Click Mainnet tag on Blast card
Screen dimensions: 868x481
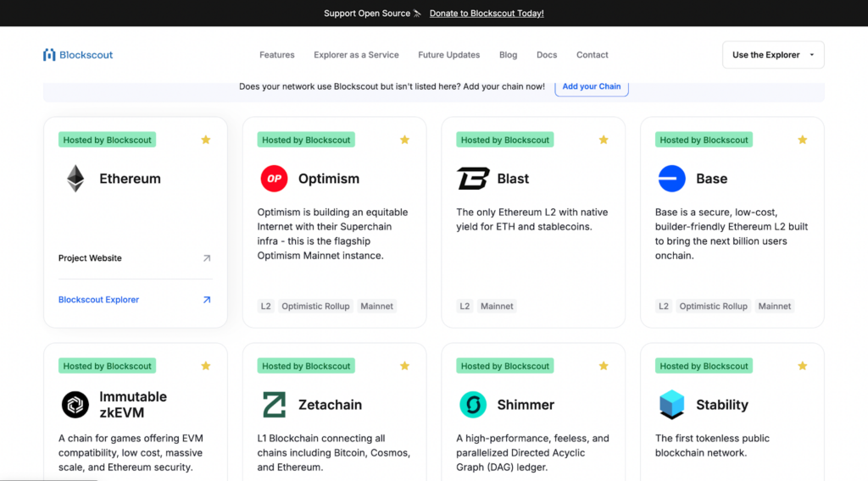click(x=497, y=307)
